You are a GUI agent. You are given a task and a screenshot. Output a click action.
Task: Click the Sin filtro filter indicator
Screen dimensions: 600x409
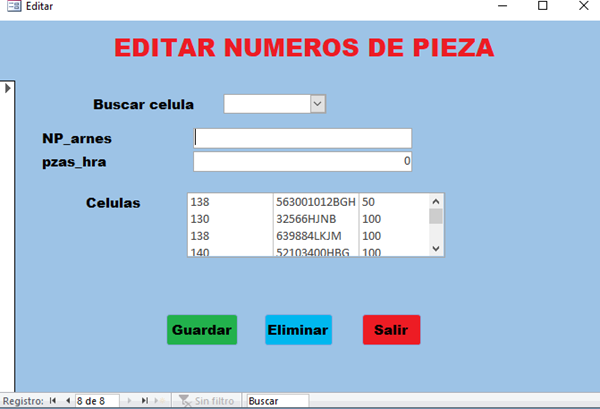coord(207,401)
